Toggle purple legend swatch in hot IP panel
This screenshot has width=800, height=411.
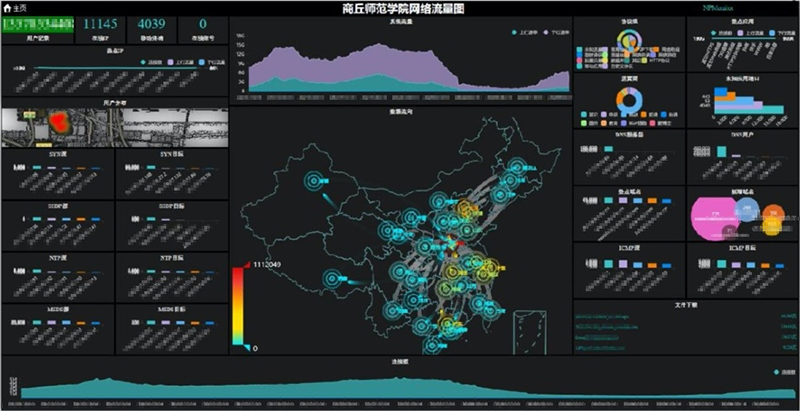pos(171,62)
